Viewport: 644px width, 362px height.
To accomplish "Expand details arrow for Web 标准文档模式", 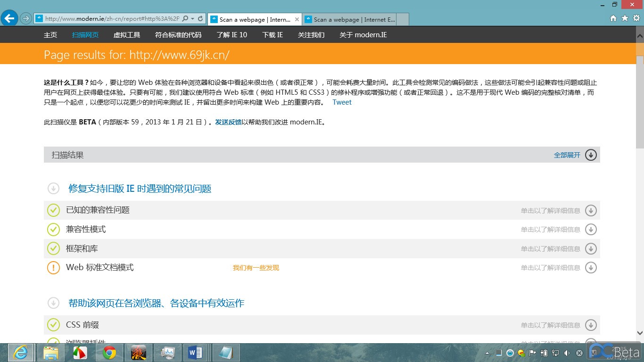I will pos(591,268).
